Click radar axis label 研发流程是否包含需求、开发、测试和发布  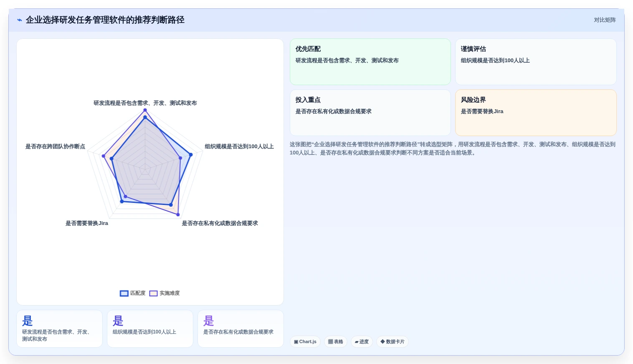pyautogui.click(x=145, y=103)
